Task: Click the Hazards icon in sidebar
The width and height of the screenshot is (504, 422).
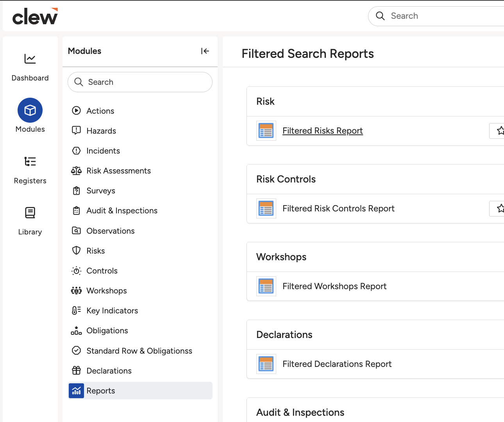Action: [x=77, y=131]
